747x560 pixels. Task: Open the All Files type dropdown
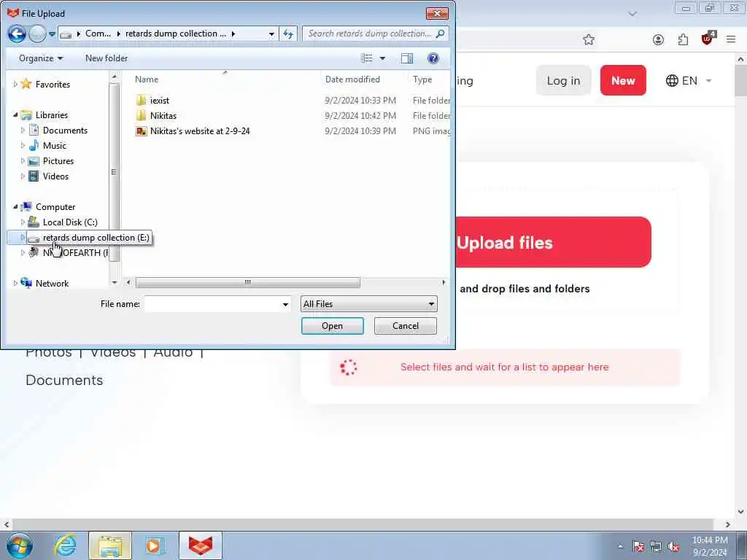tap(368, 304)
